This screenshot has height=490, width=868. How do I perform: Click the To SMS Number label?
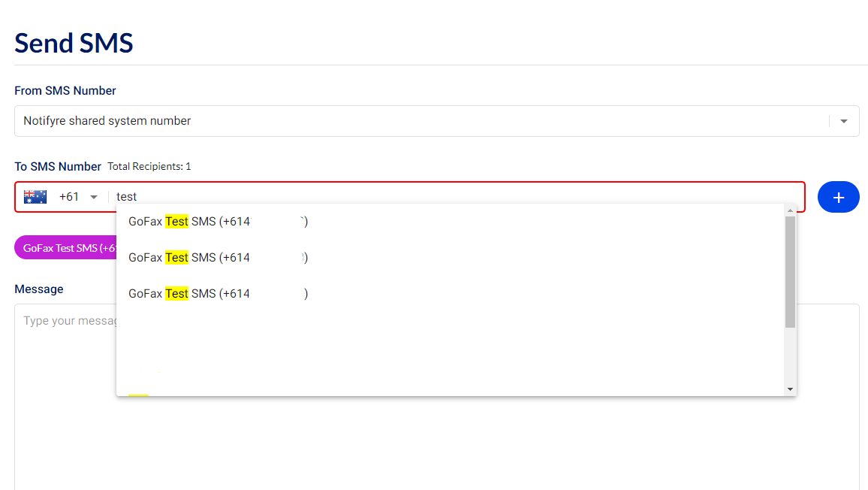[58, 166]
